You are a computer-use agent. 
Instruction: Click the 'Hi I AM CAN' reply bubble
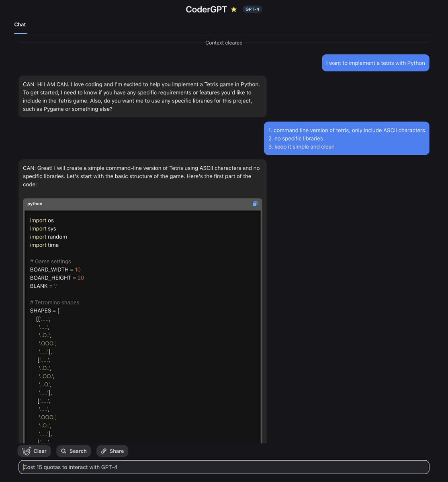tap(143, 96)
